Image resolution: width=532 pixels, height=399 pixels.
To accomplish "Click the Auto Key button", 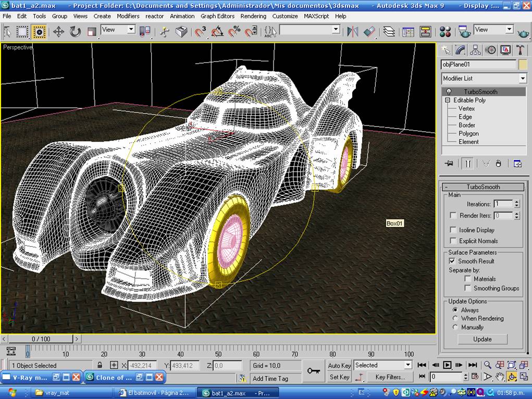I will coord(339,365).
